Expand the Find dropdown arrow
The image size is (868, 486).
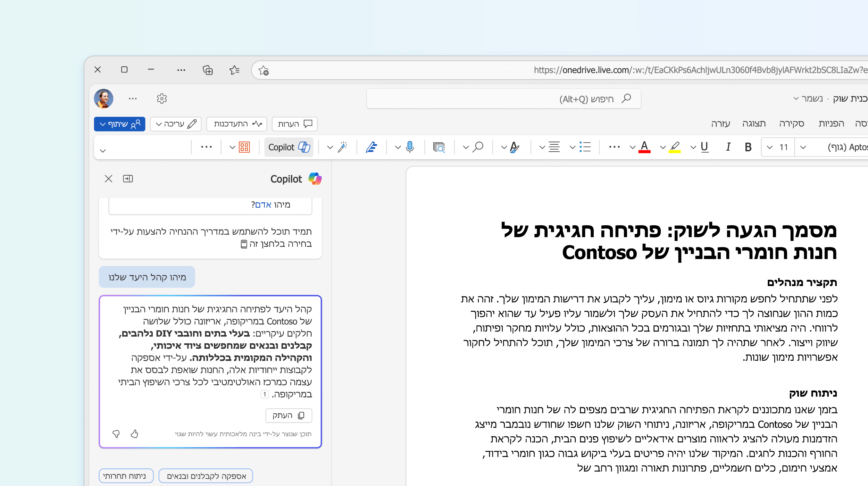pos(466,147)
